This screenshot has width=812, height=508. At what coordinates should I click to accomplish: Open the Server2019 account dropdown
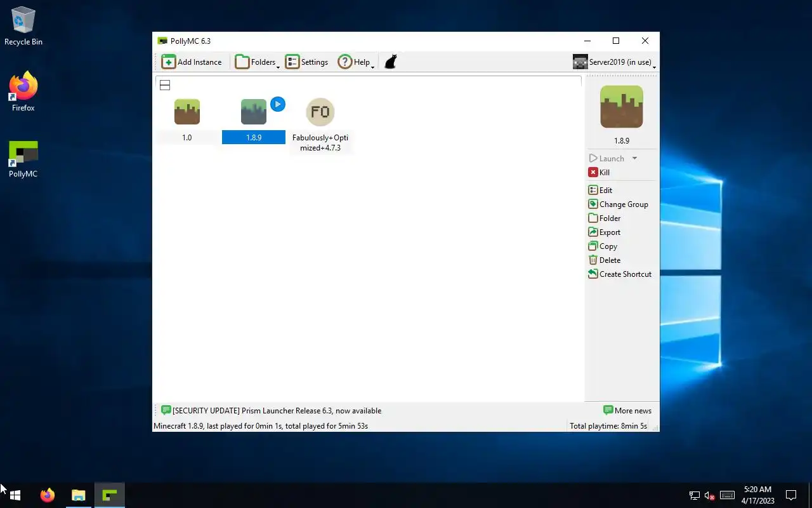(x=614, y=62)
